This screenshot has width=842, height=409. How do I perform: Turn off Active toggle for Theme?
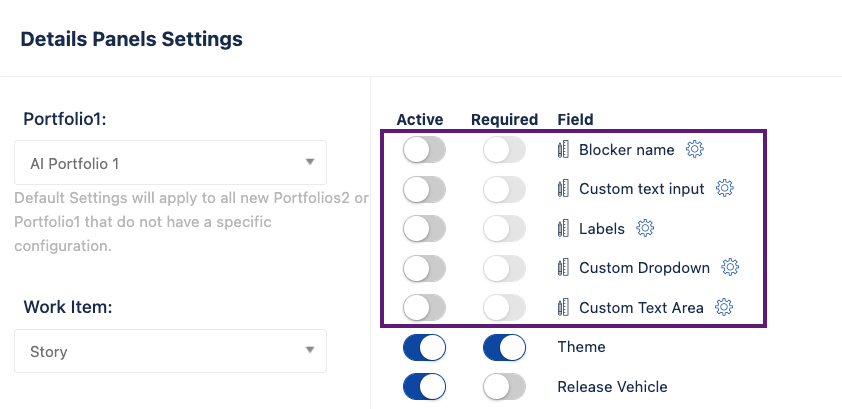pos(424,347)
